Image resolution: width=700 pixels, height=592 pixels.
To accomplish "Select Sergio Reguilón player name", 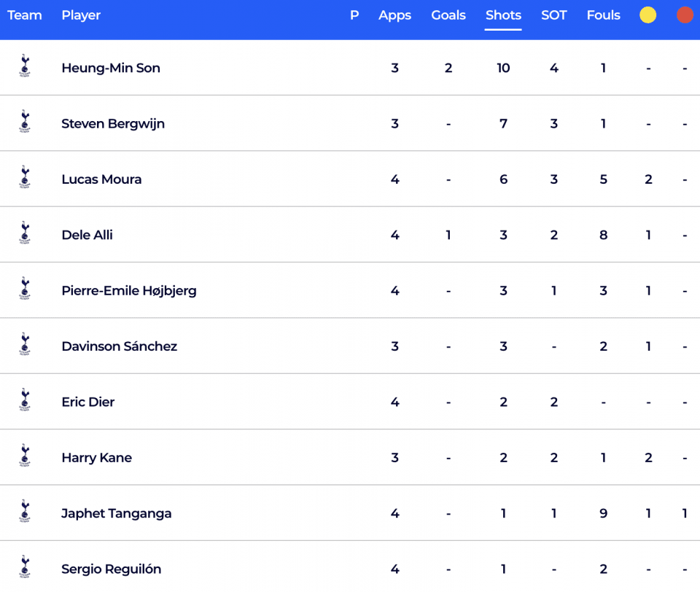I will click(111, 569).
